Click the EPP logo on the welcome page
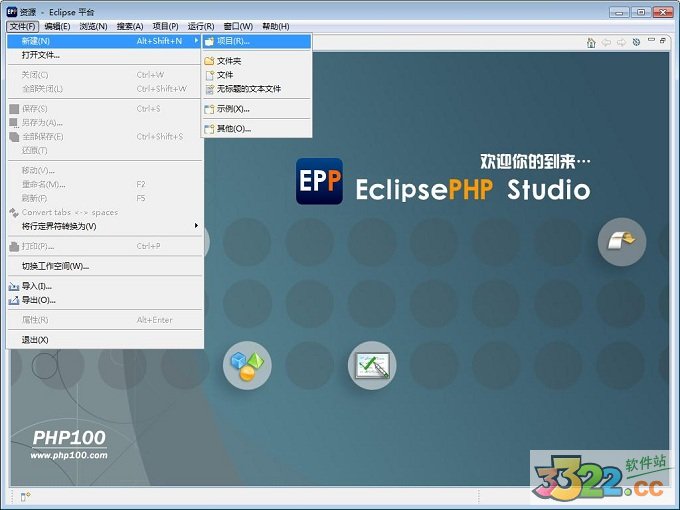 319,181
